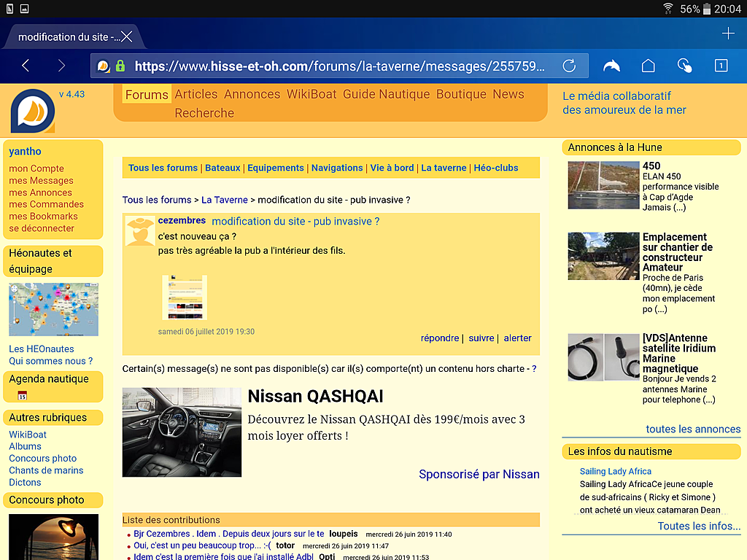Viewport: 747px width, 560px height.
Task: Click the 'La Taverne' breadcrumb link
Action: (225, 200)
